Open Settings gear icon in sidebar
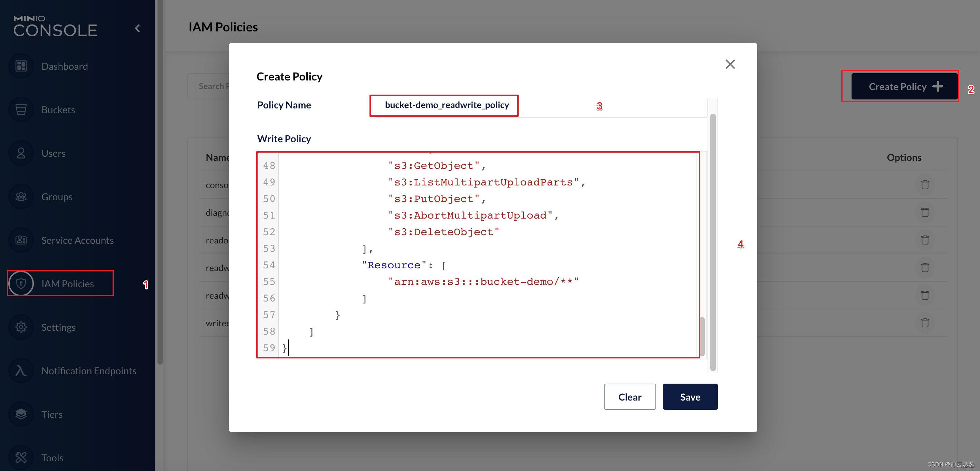Image resolution: width=980 pixels, height=471 pixels. tap(21, 327)
